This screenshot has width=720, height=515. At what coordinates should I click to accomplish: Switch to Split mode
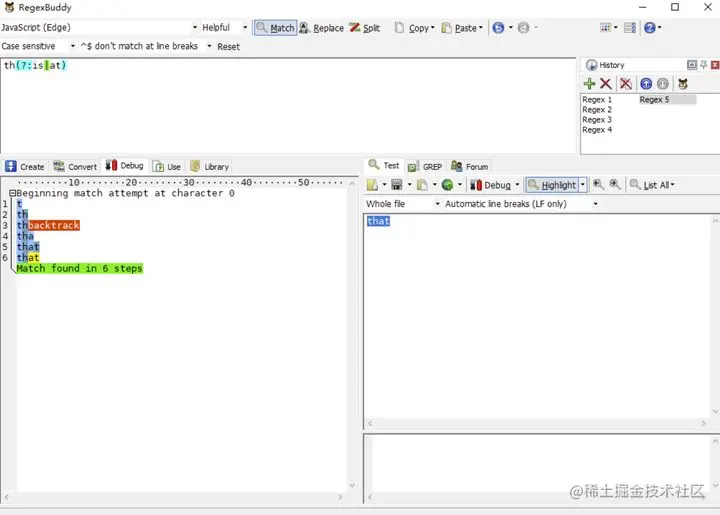click(x=365, y=28)
